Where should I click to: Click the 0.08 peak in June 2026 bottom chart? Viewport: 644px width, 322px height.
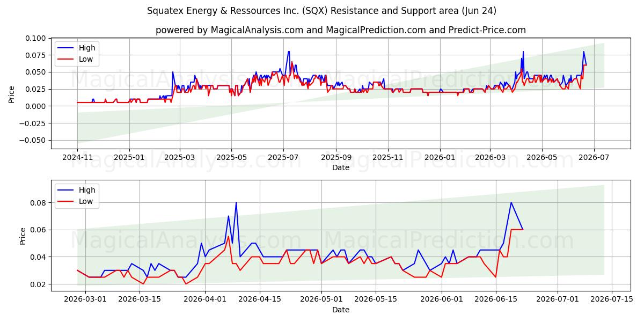(x=511, y=202)
